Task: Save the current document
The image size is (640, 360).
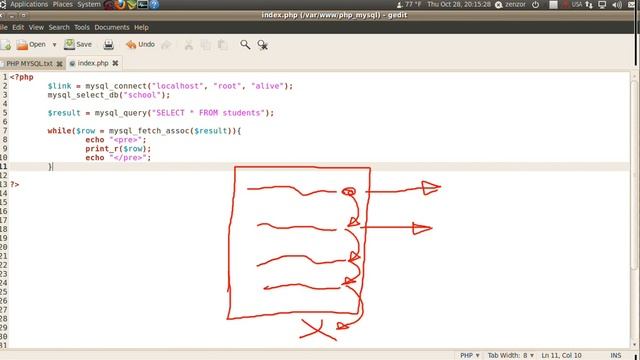Action: (78, 44)
